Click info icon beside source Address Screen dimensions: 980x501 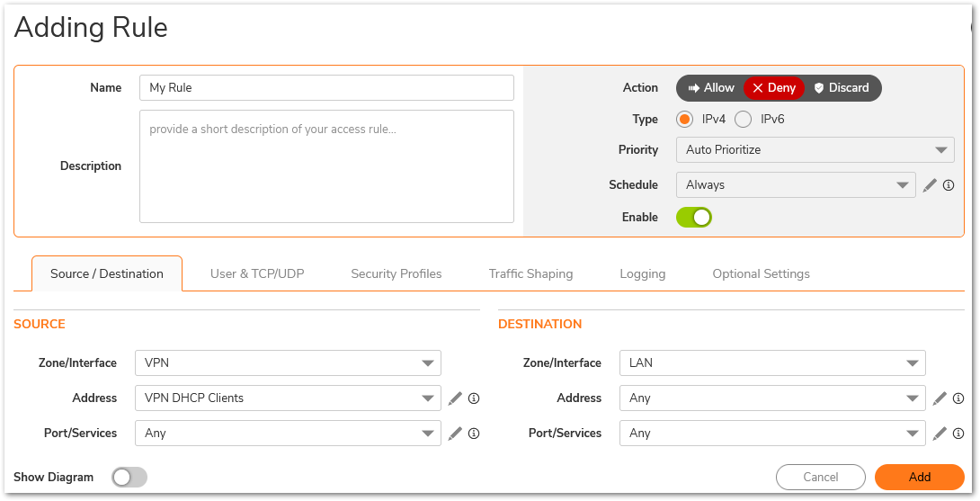474,398
